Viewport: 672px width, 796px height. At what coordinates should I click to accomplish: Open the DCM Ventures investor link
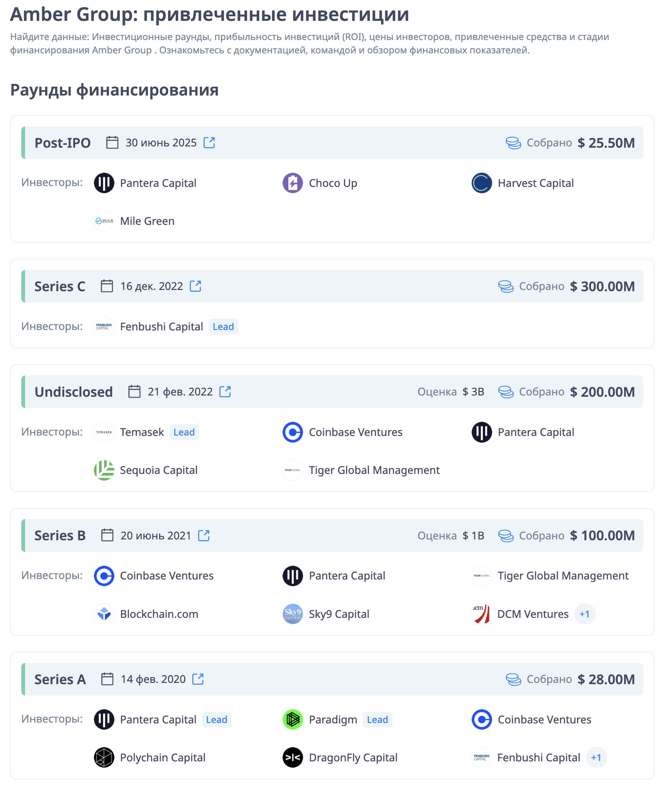pyautogui.click(x=533, y=614)
